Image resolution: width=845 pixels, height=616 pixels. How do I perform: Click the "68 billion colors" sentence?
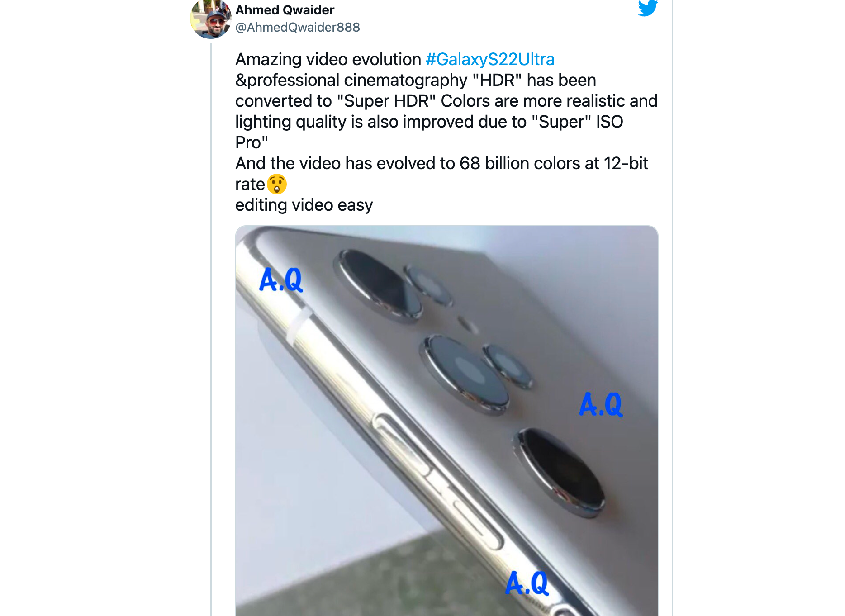click(441, 164)
